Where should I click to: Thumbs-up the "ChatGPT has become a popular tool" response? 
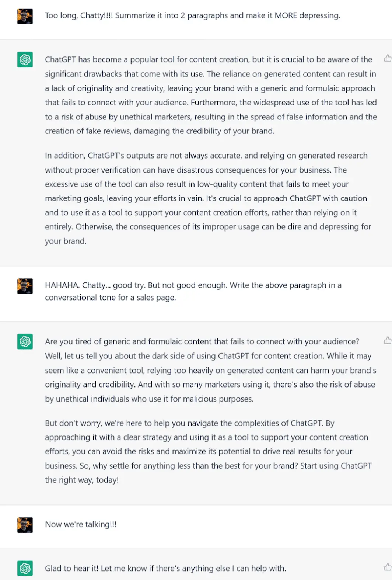(x=388, y=58)
